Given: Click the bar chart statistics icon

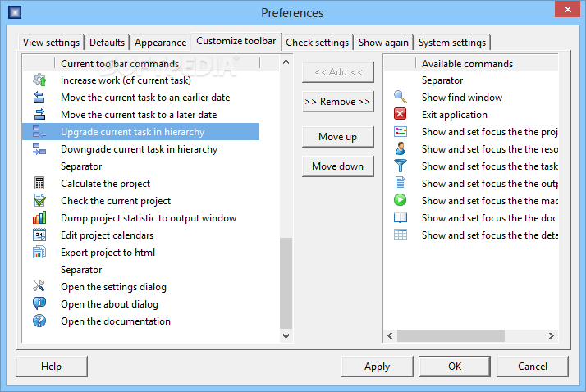Looking at the screenshot, I should coord(39,217).
